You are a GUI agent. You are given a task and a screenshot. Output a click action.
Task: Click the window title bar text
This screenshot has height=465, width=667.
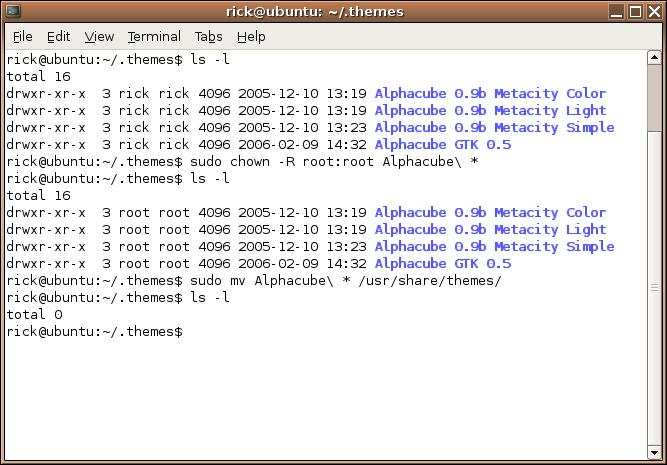point(314,11)
